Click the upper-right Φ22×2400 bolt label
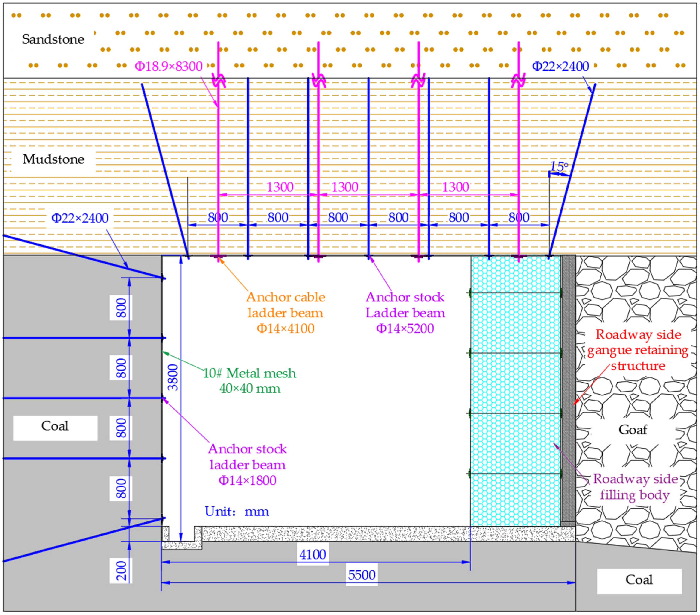This screenshot has width=700, height=615. pyautogui.click(x=560, y=66)
